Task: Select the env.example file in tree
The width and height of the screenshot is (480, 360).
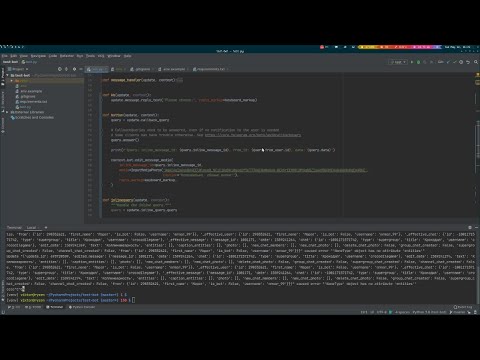Action: [29, 91]
